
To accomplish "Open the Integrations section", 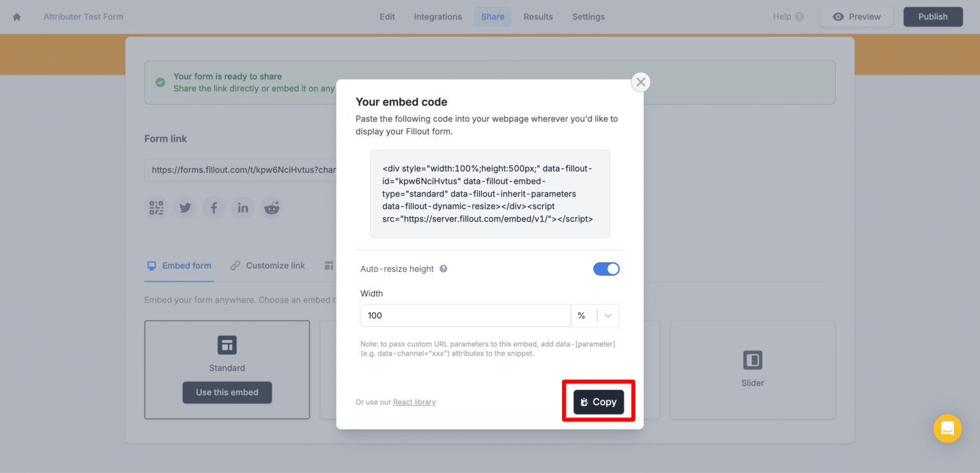I will [438, 17].
